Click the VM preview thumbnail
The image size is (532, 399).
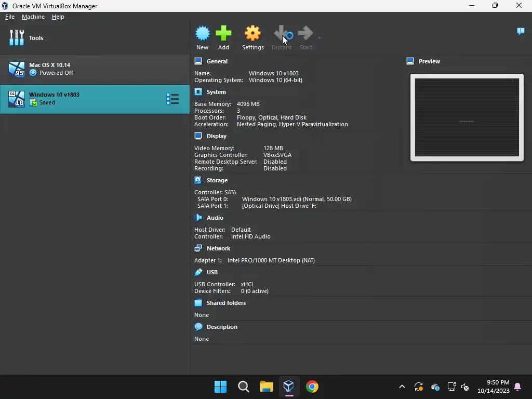pos(467,117)
